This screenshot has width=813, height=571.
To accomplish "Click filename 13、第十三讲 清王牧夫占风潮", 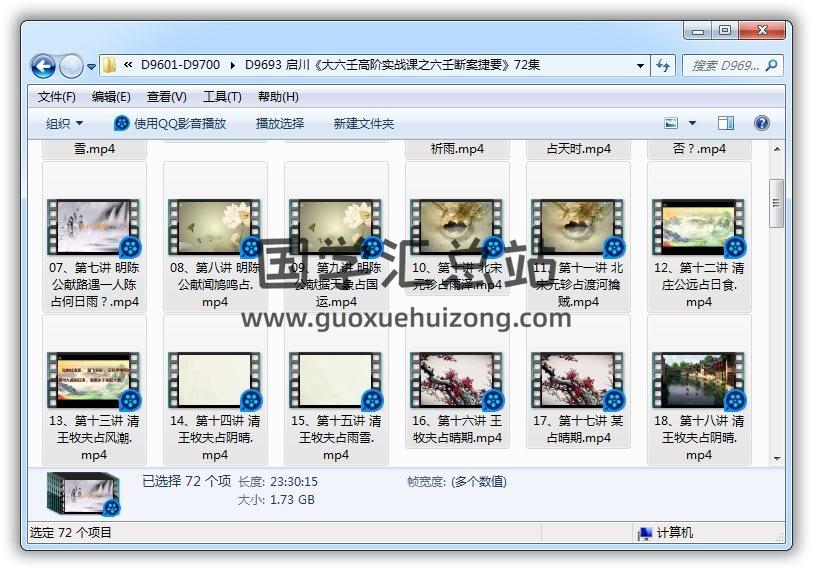I will 94,438.
